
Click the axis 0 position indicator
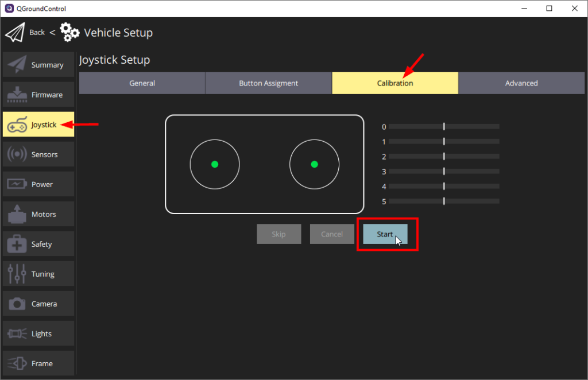pos(444,126)
